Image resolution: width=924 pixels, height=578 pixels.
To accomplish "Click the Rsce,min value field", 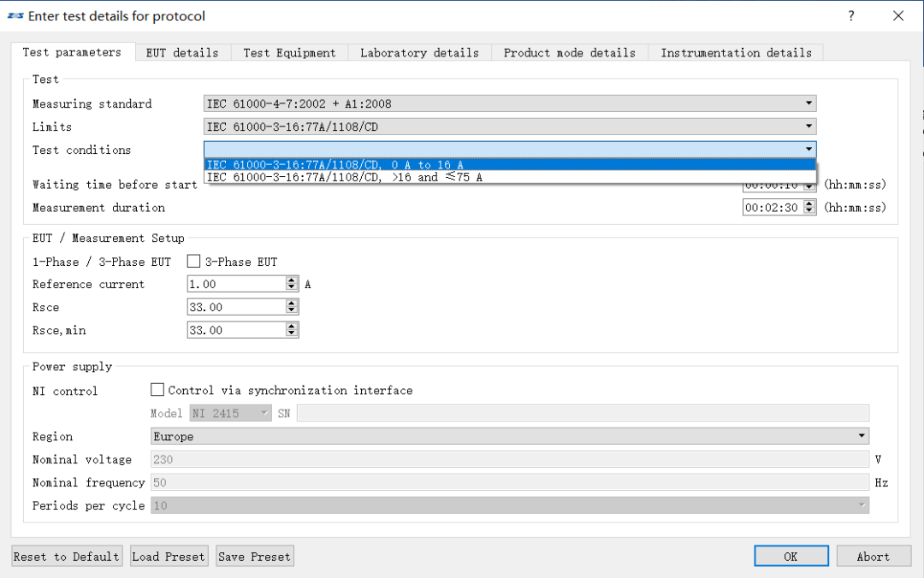I will [236, 330].
